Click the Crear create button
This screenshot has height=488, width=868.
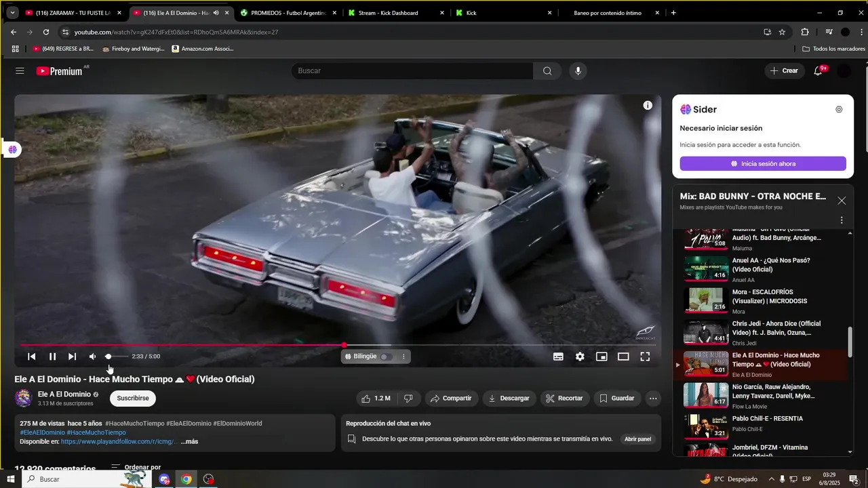tap(784, 71)
